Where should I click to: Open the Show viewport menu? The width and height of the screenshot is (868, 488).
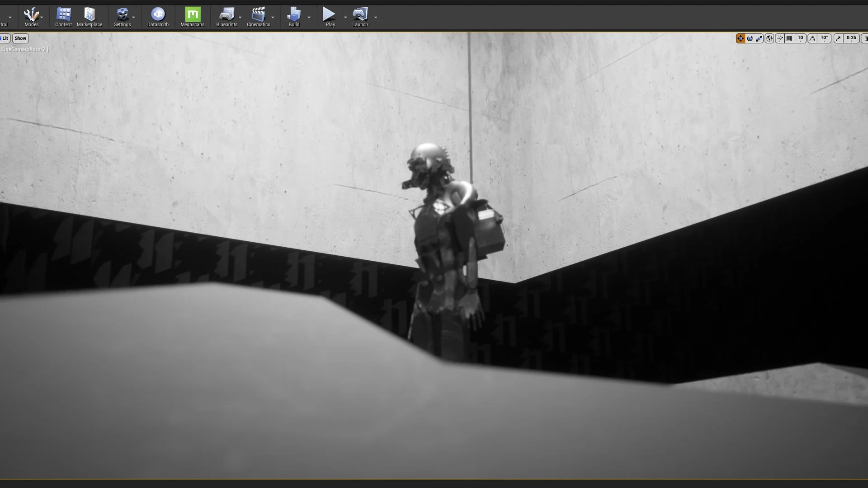click(x=20, y=38)
